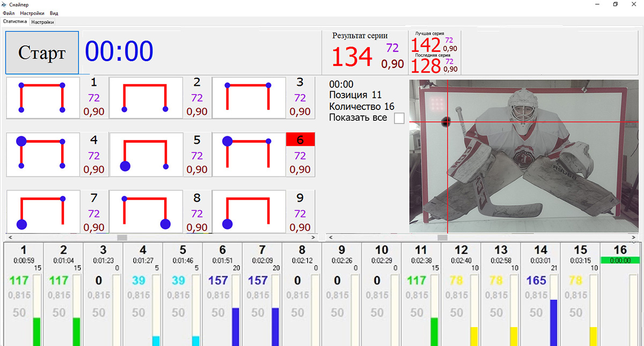The width and height of the screenshot is (644, 346).
Task: Switch to the Настройки tab
Action: tap(42, 22)
